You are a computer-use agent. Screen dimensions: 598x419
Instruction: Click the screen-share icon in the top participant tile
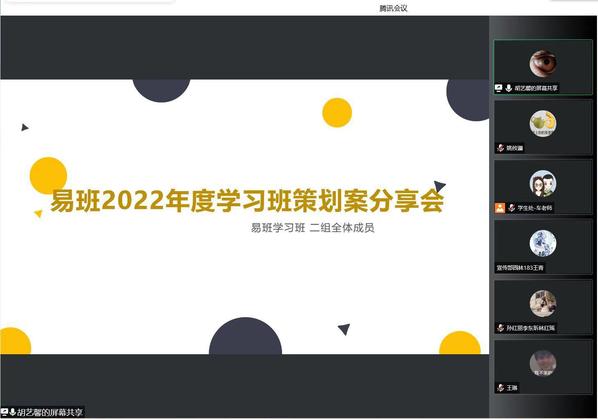pyautogui.click(x=498, y=88)
